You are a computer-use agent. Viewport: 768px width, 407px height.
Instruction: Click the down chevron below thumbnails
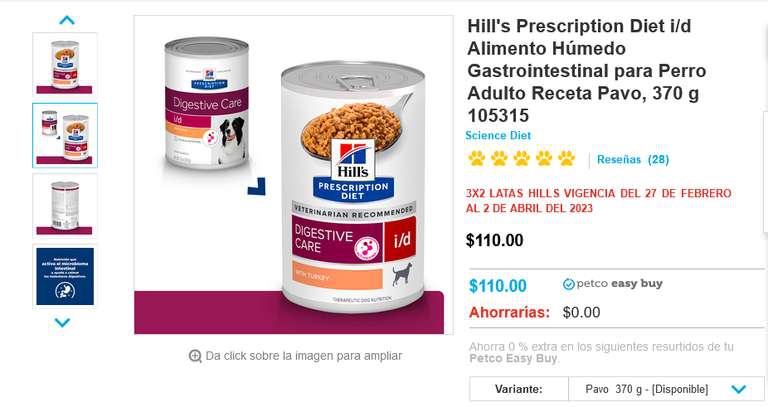(x=62, y=322)
